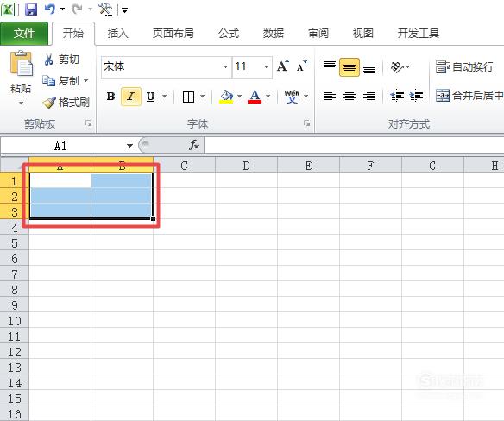Click the Redo arrow icon
504x421 pixels.
(x=77, y=9)
